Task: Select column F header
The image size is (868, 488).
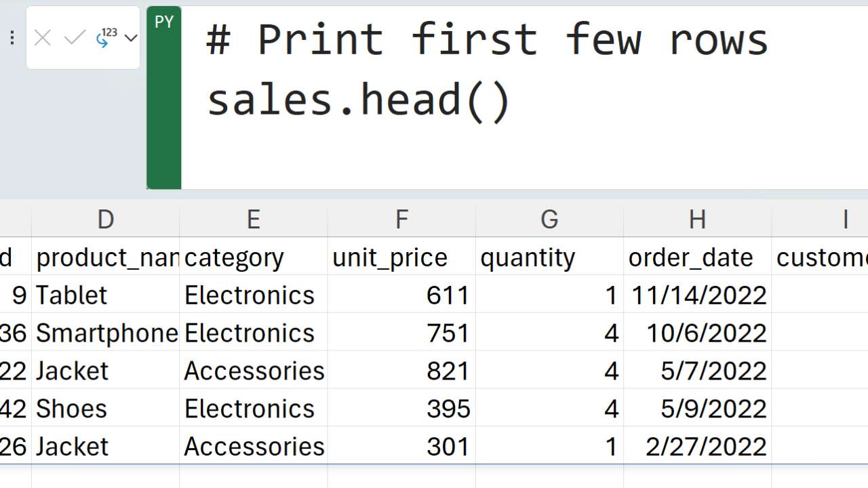Action: pos(401,220)
